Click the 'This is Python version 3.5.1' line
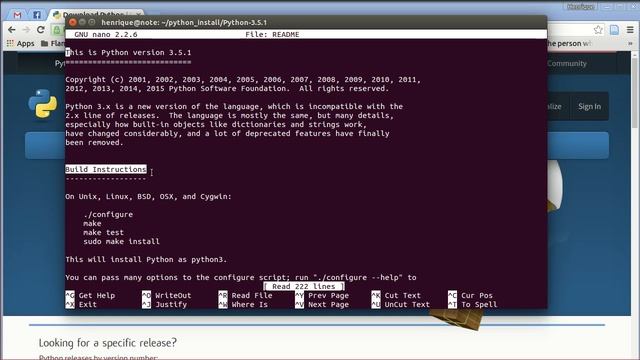The height and width of the screenshot is (360, 640). 128,53
